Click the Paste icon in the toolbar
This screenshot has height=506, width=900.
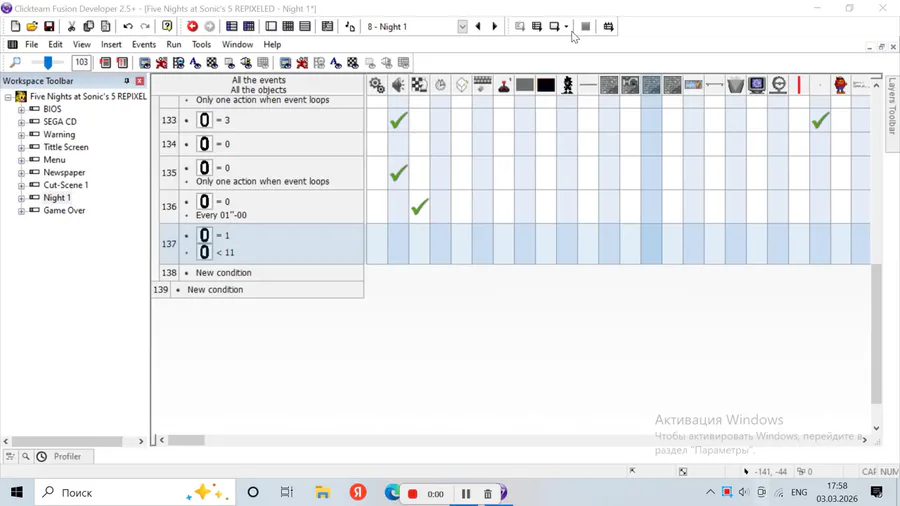pyautogui.click(x=106, y=26)
